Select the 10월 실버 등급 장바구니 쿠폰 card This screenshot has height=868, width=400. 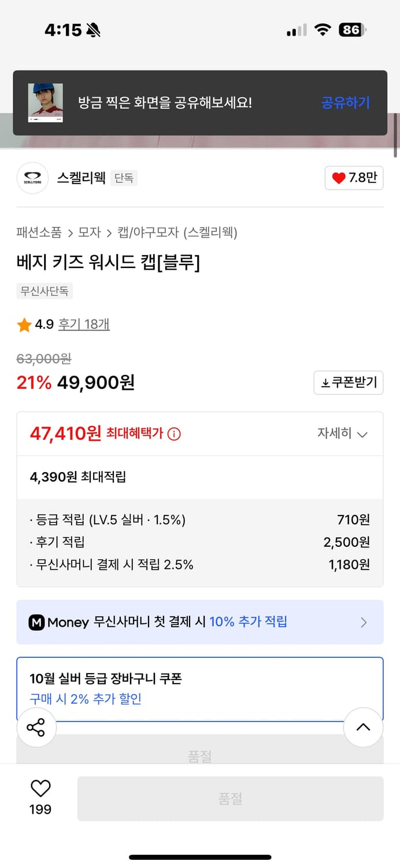pos(199,689)
